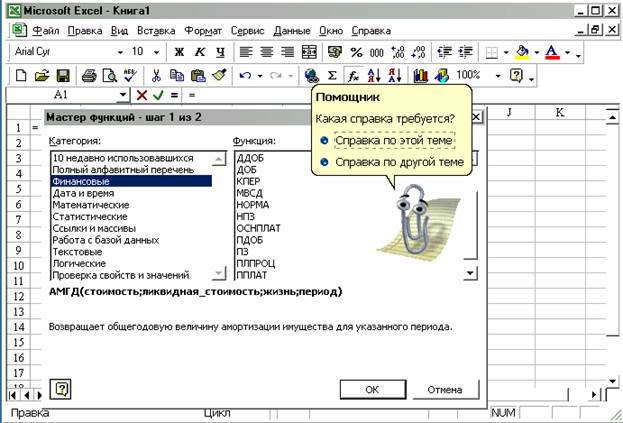Cancel formula entry with red X
623x423 pixels.
141,95
